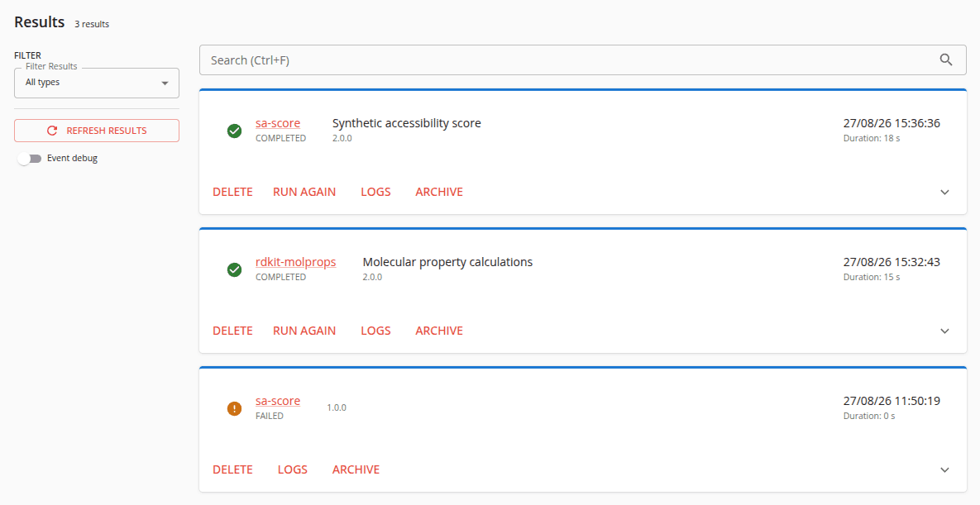Click the 'Duration: 0 s' text
980x505 pixels.
(868, 416)
